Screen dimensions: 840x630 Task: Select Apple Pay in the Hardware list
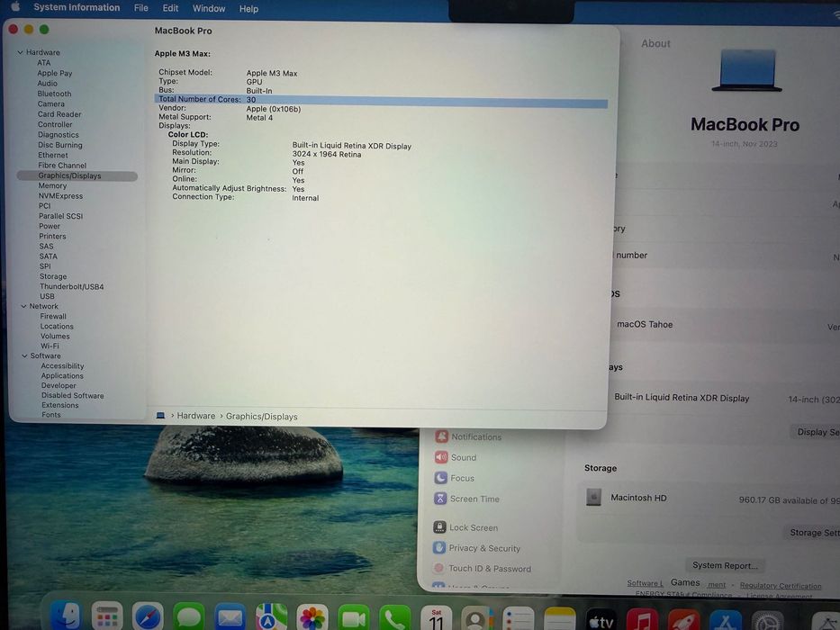click(x=55, y=73)
